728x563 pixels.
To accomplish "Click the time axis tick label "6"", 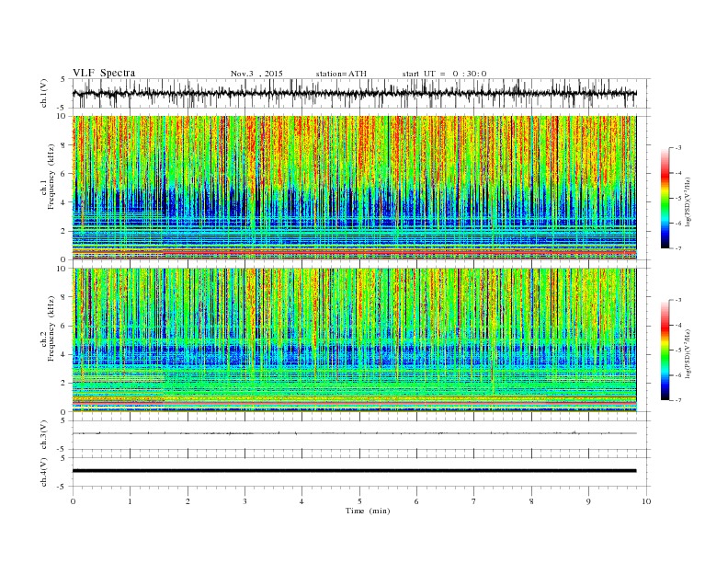I will pyautogui.click(x=416, y=501).
